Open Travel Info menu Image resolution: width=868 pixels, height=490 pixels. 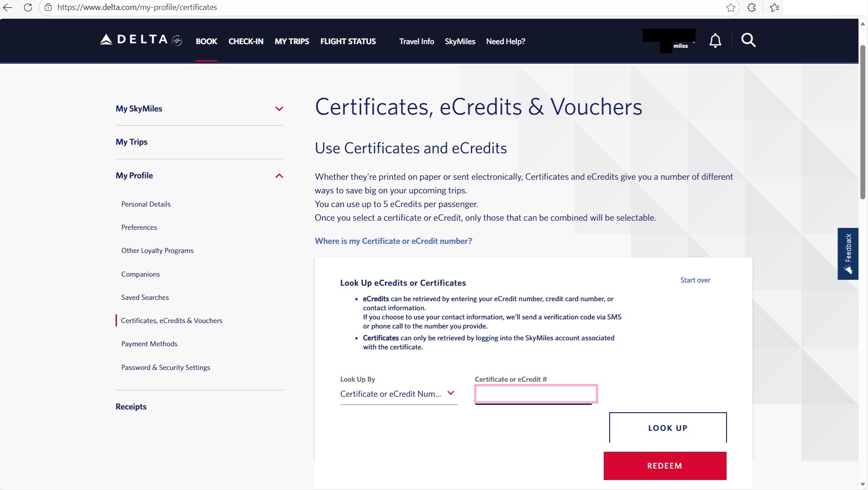point(417,41)
